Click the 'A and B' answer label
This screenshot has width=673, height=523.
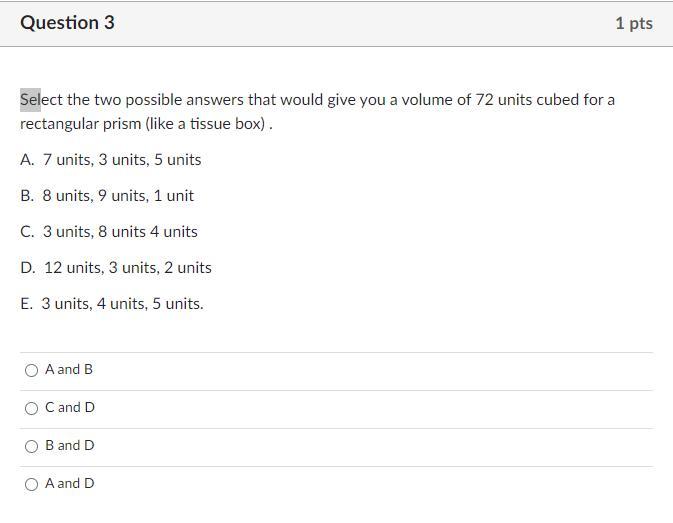(69, 369)
